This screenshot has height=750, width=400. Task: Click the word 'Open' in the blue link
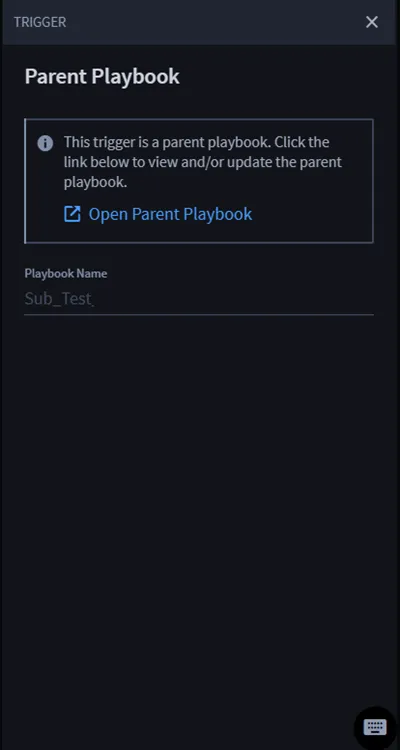click(108, 214)
